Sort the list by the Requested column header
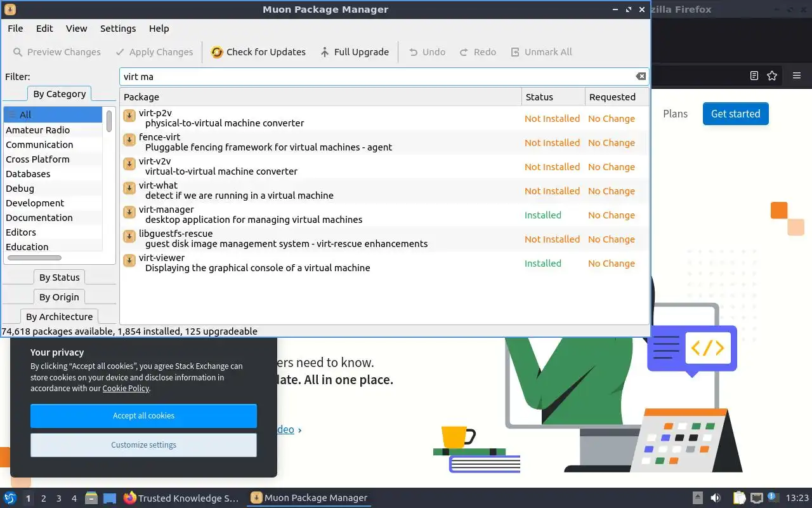812x508 pixels. pos(617,97)
